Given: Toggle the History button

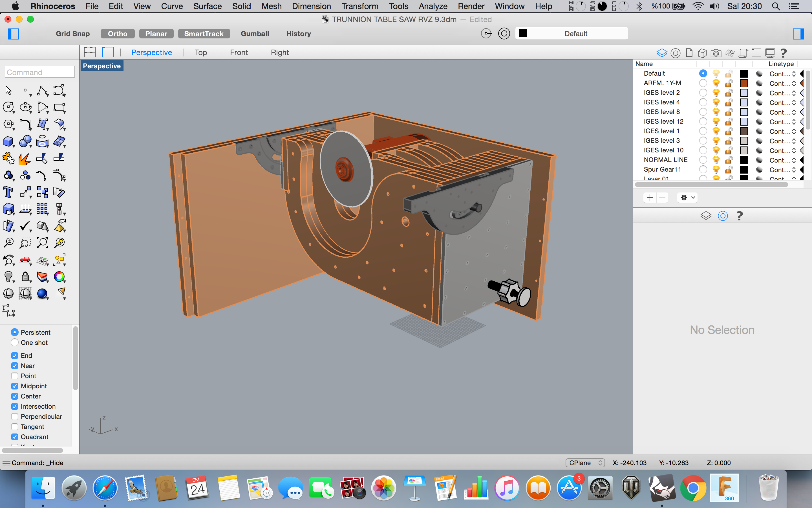Looking at the screenshot, I should (298, 34).
